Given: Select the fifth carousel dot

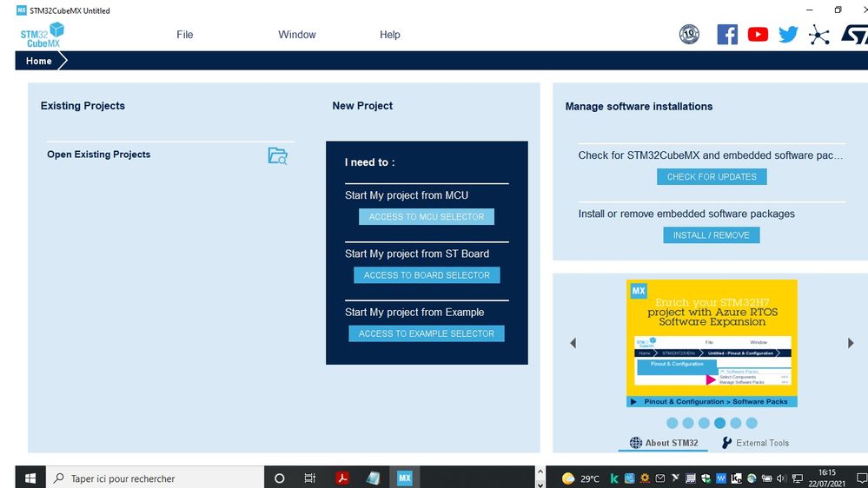Looking at the screenshot, I should 736,423.
